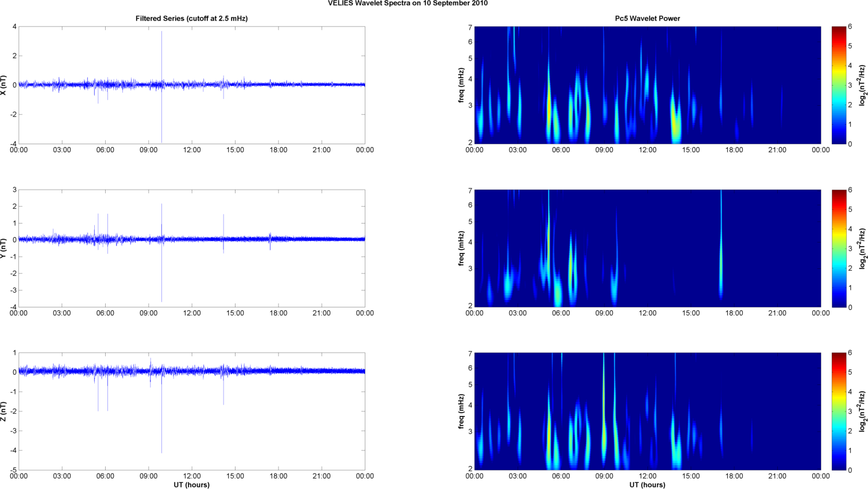Click the deep spike near 10:00 in the Z series plot
This screenshot has height=489, width=868.
point(161,414)
